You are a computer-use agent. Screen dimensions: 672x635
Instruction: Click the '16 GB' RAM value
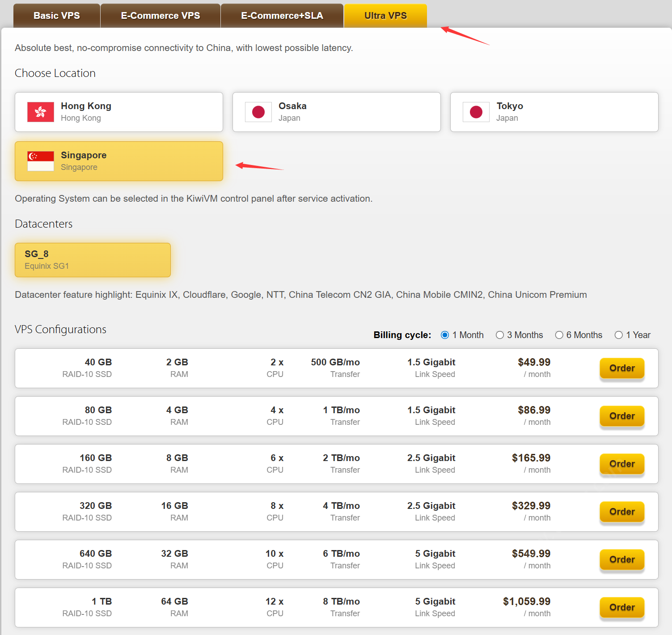[175, 506]
